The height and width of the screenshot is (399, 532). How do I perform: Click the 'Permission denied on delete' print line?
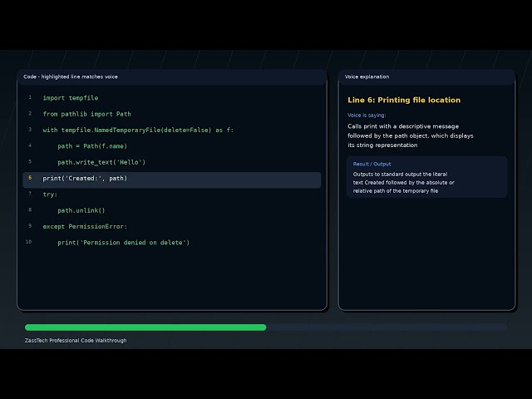124,243
